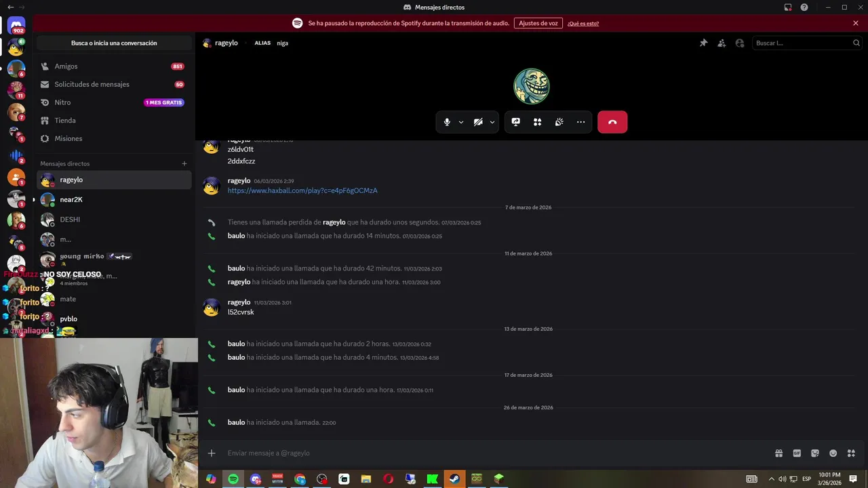Follow the ¿Qué es esto? link
This screenshot has height=488, width=868.
pos(583,23)
